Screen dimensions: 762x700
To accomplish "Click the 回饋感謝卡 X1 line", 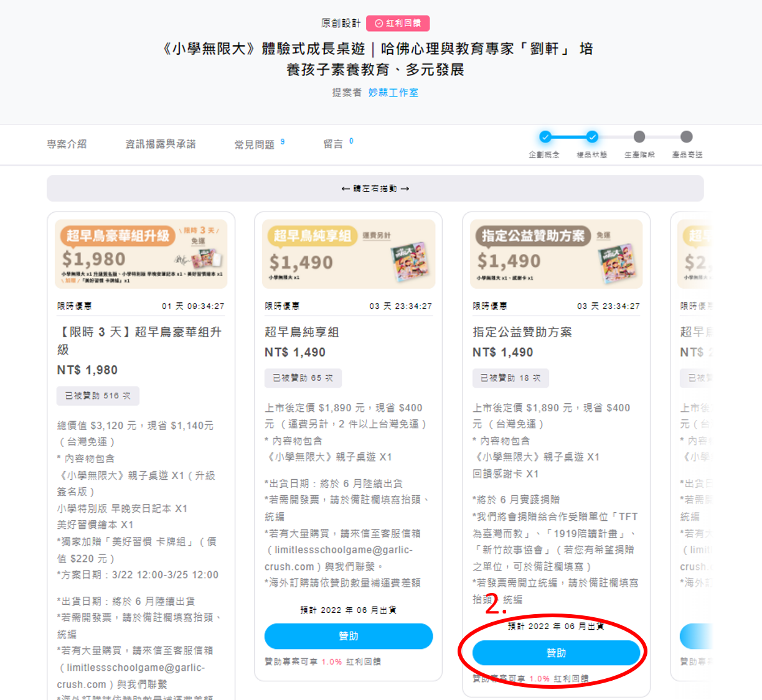I will click(506, 474).
